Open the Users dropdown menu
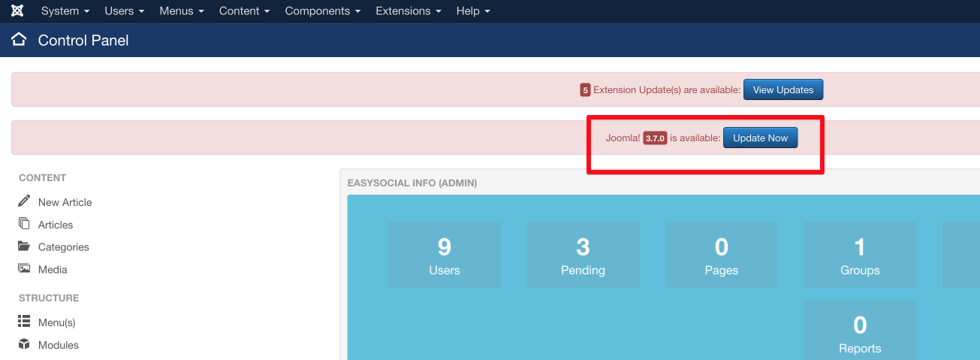Viewport: 980px width, 360px height. tap(125, 11)
